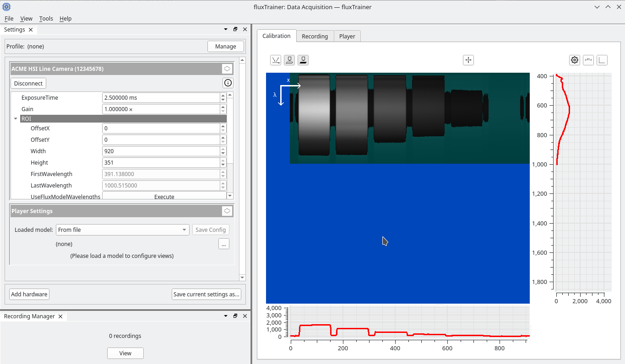Click the fluxTrainer app icon in title bar
The height and width of the screenshot is (364, 625).
click(6, 6)
